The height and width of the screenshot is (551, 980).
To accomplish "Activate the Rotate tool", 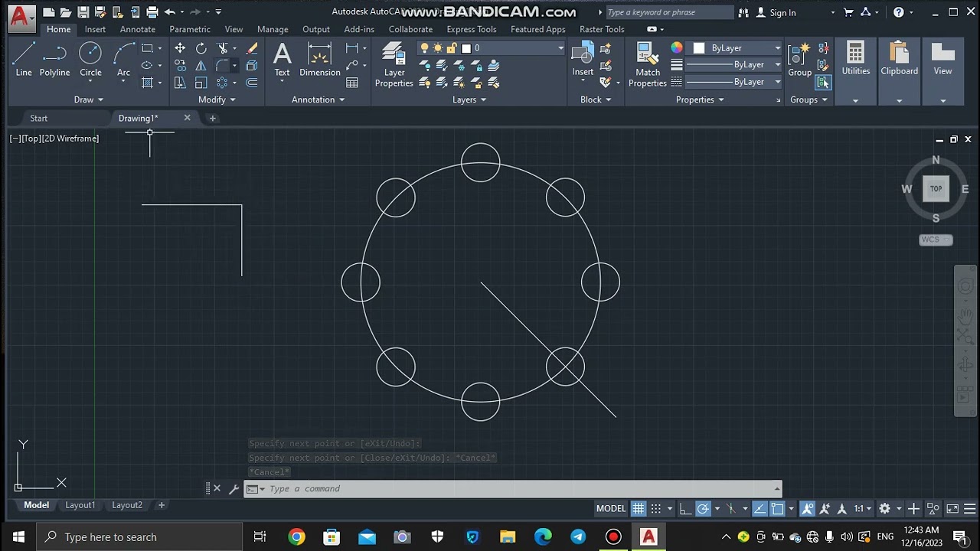I will pyautogui.click(x=201, y=48).
